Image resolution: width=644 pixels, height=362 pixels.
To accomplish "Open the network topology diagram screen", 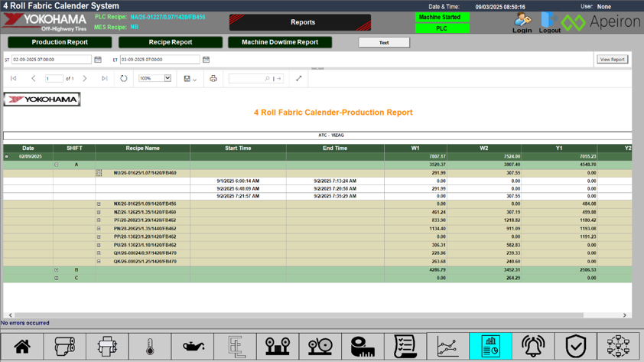I will pos(618,347).
